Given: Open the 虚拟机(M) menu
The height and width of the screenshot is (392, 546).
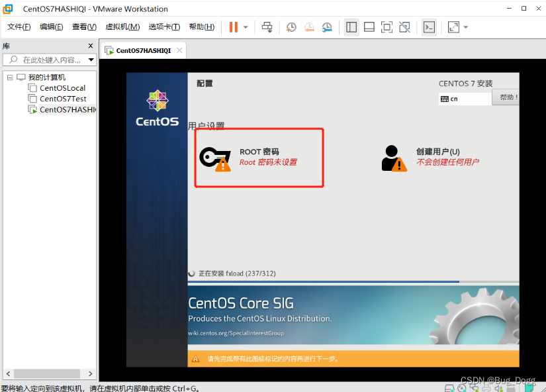Looking at the screenshot, I should [122, 27].
